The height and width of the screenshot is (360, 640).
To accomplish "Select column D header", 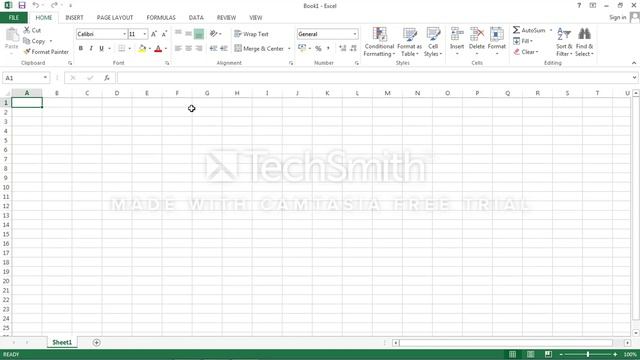I will point(117,93).
